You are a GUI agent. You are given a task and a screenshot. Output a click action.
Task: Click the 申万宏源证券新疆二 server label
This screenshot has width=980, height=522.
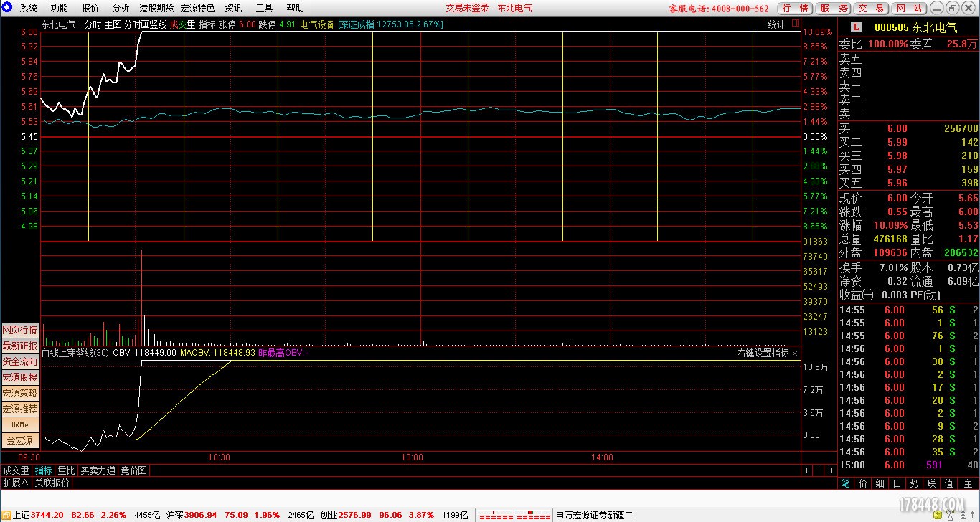point(595,515)
